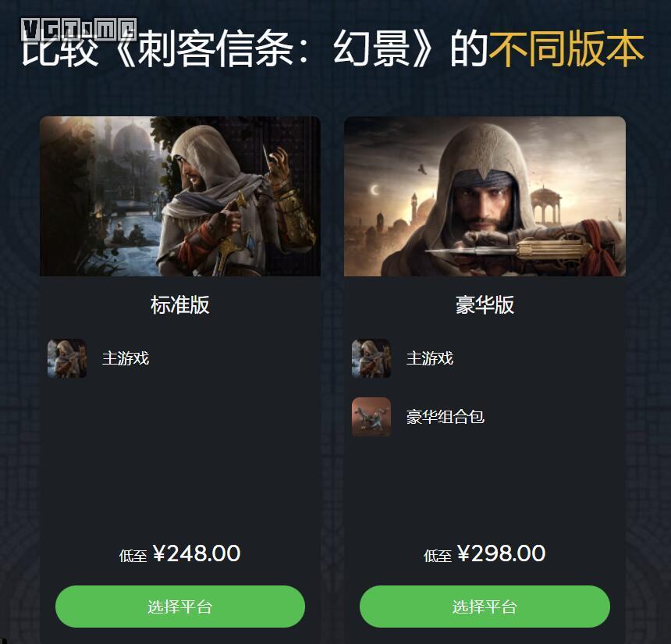671x644 pixels.
Task: Click the 主游戏 icon in 豪华版 card
Action: [x=371, y=358]
